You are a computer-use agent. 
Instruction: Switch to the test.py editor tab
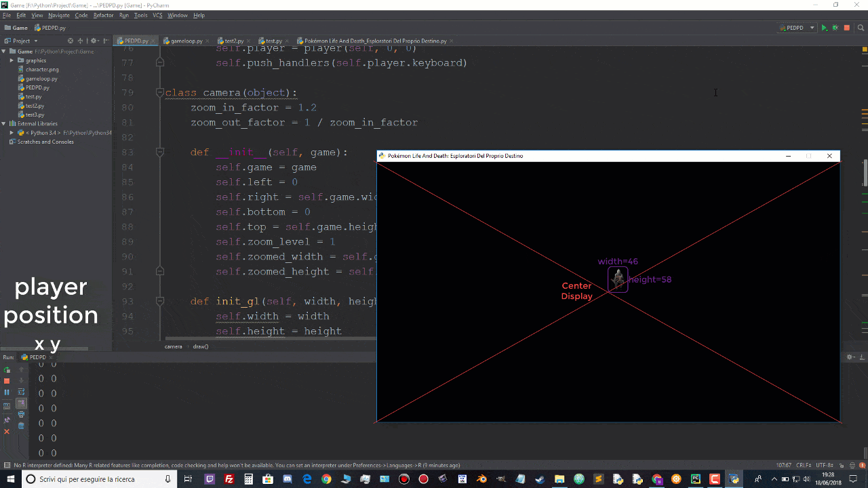click(273, 41)
